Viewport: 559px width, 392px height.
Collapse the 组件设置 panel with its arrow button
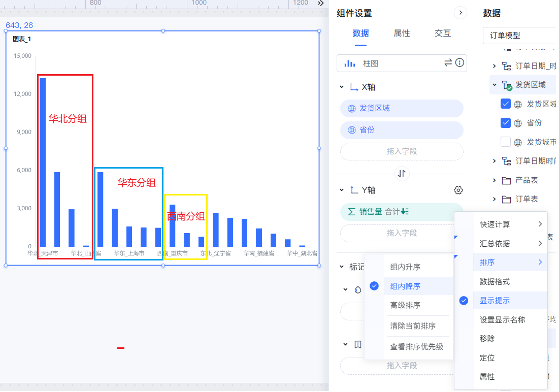click(460, 13)
